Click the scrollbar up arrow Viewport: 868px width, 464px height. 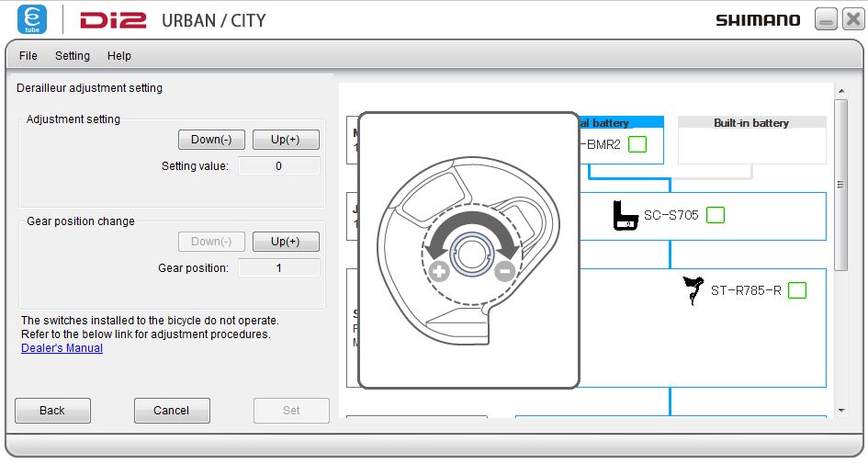point(841,91)
